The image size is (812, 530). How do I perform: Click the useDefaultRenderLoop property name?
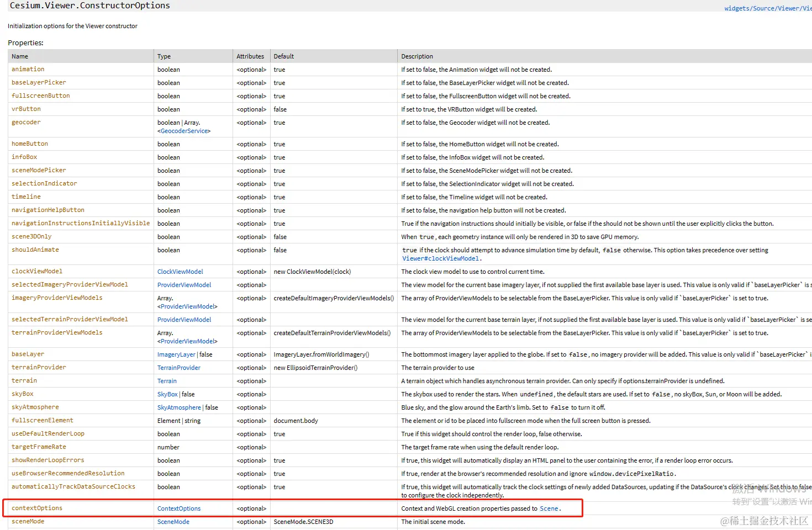[x=48, y=433]
